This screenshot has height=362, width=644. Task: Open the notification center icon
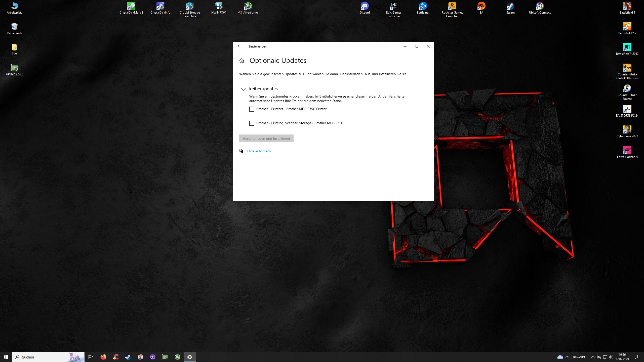[x=636, y=357]
